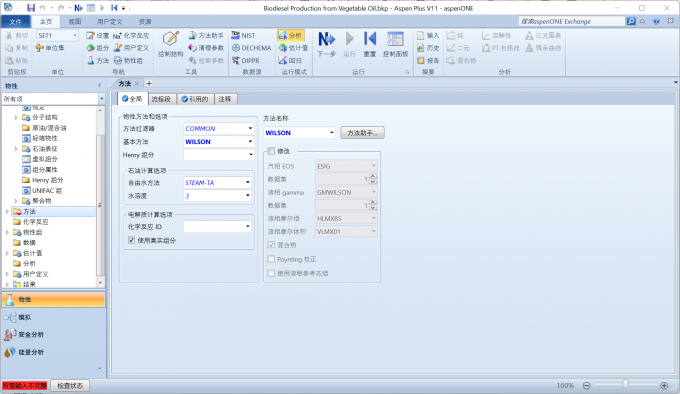Switch to 能量分析 environment

pyautogui.click(x=53, y=352)
